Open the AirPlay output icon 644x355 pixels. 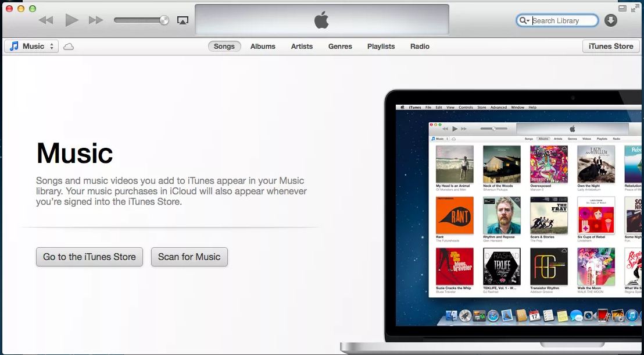click(183, 20)
